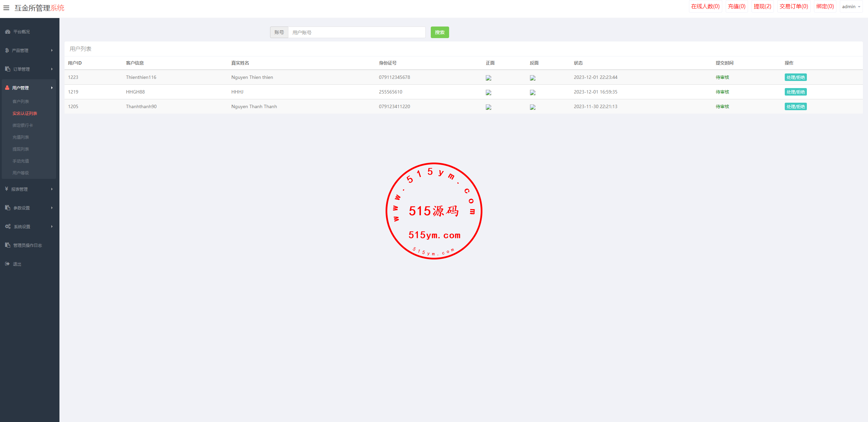Collapse the 用户管理 submenu arrow

52,88
